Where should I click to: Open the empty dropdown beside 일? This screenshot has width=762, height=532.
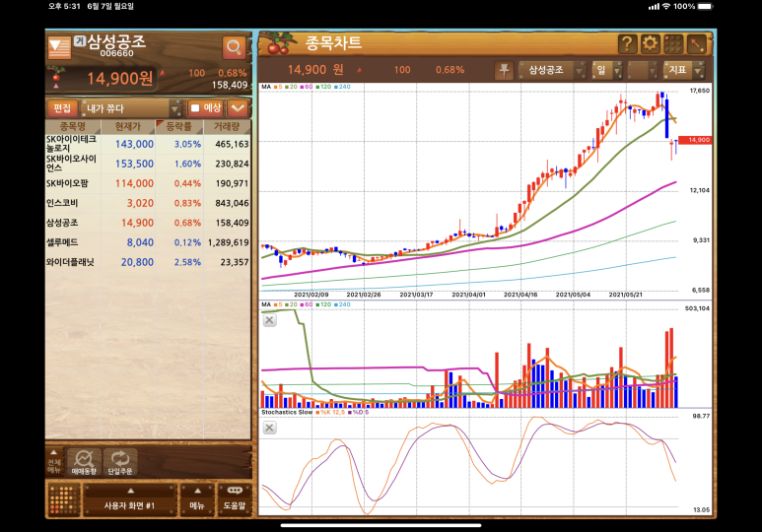[x=642, y=70]
